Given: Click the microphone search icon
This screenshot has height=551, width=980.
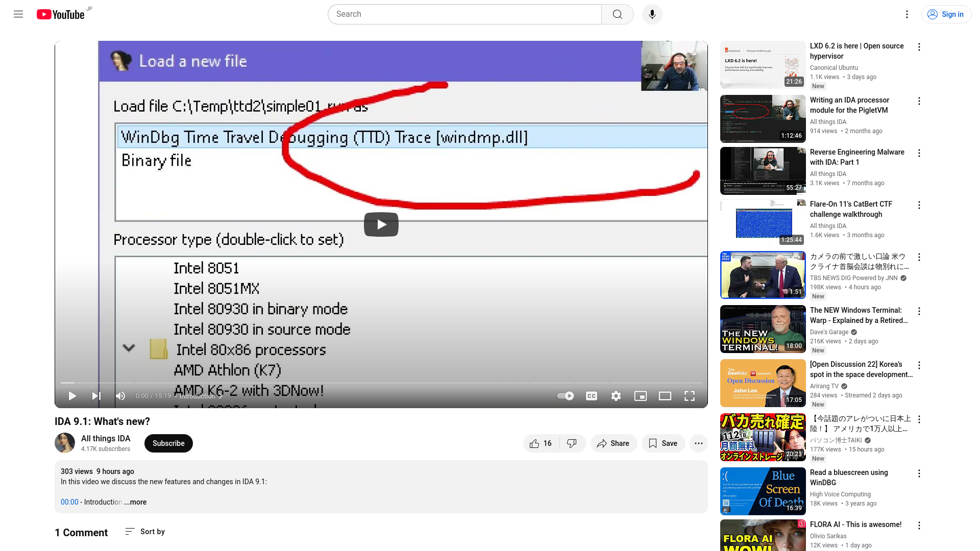Looking at the screenshot, I should tap(651, 14).
